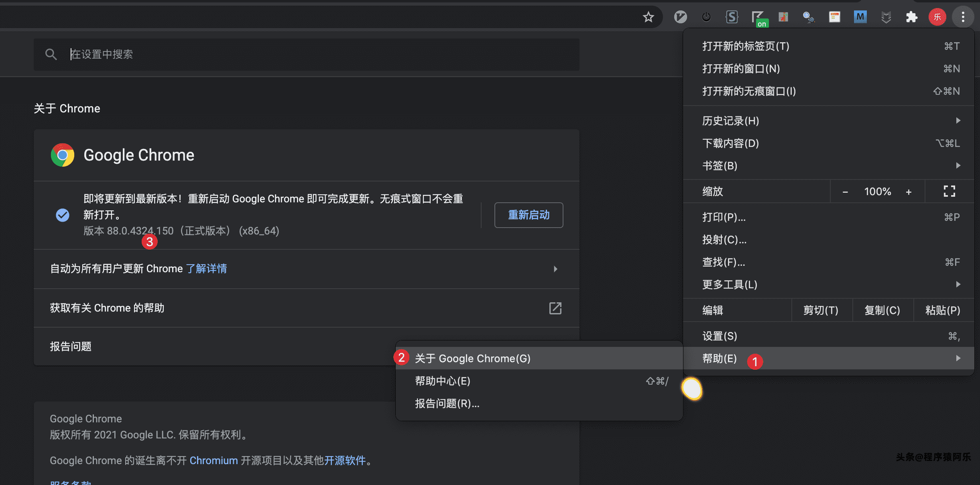Click 剪切(T) in the edit row
980x485 pixels.
click(x=821, y=310)
